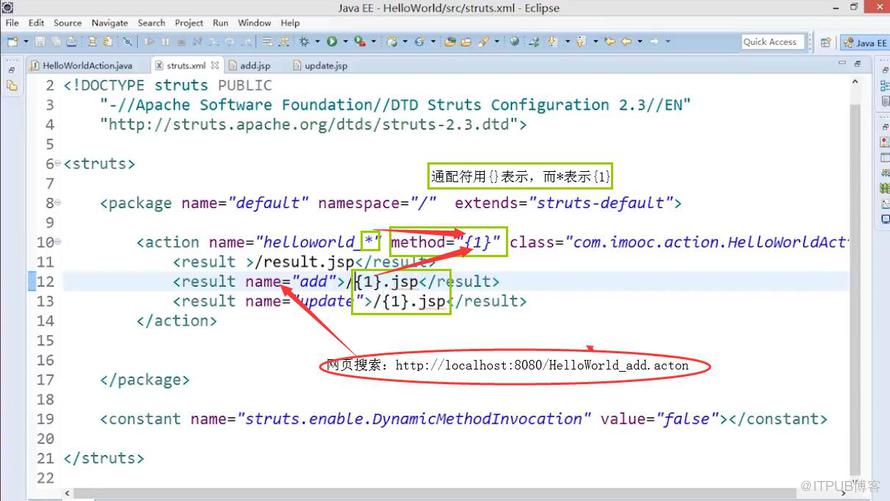Open the Window menu
890x501 pixels.
[254, 23]
